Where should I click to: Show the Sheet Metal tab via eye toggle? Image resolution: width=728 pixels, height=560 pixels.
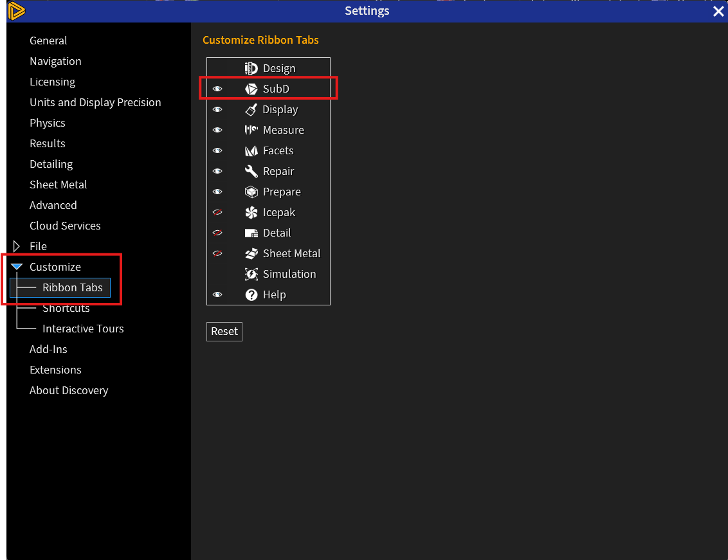217,253
